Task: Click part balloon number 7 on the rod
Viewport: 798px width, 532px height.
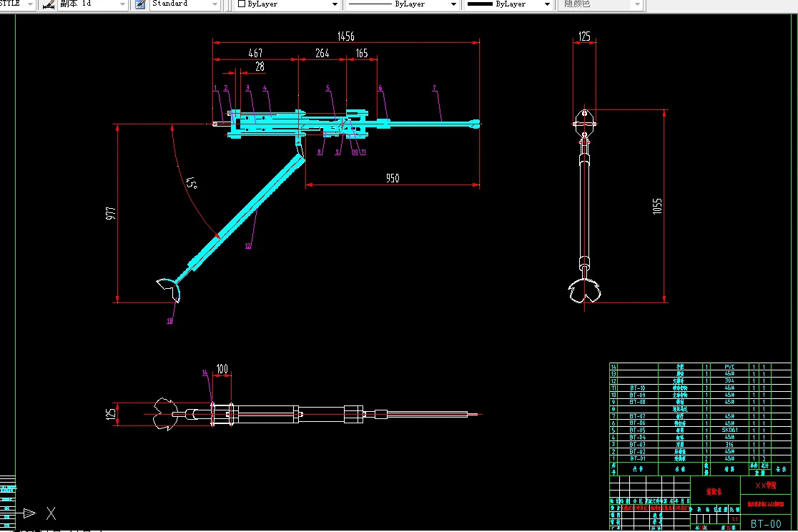Action: pos(434,88)
